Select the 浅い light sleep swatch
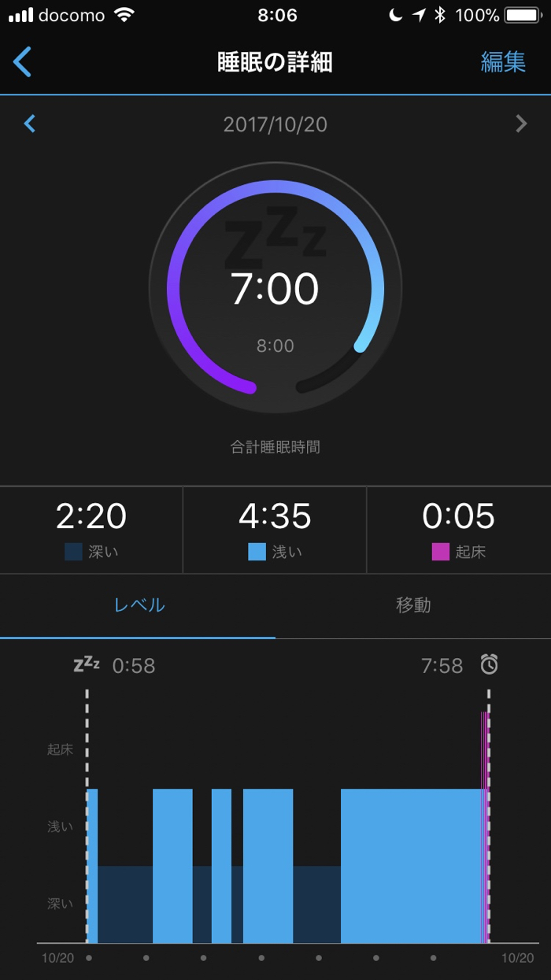Screen dimensions: 551x980 [x=257, y=551]
